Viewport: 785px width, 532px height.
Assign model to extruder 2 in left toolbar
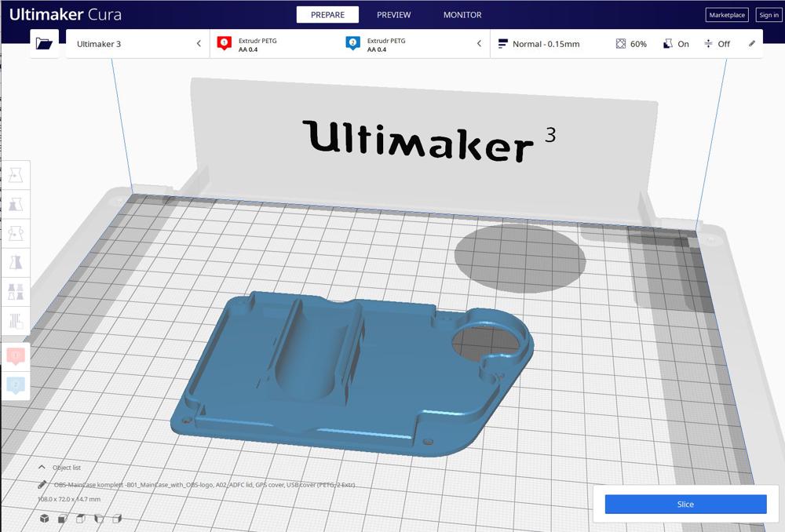[16, 385]
